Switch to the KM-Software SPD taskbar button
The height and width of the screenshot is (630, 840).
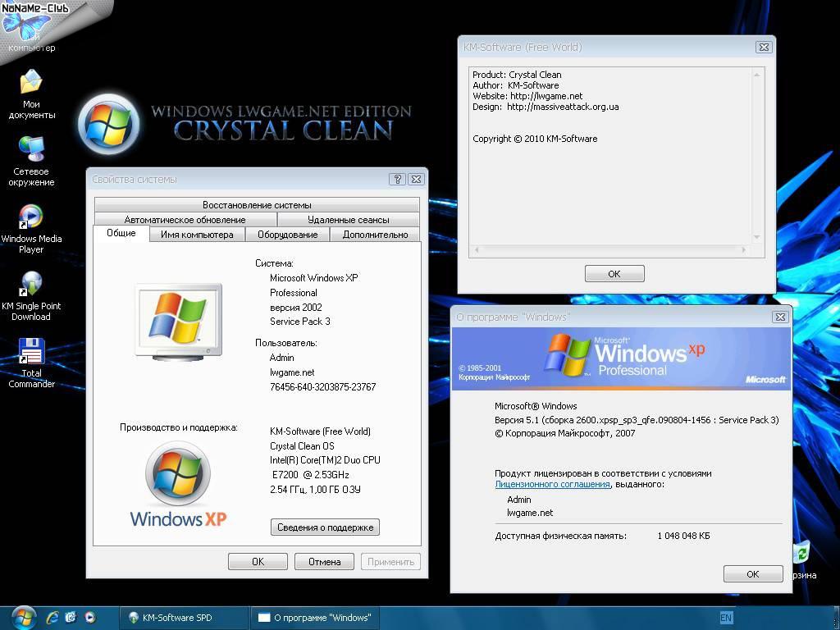pyautogui.click(x=184, y=618)
